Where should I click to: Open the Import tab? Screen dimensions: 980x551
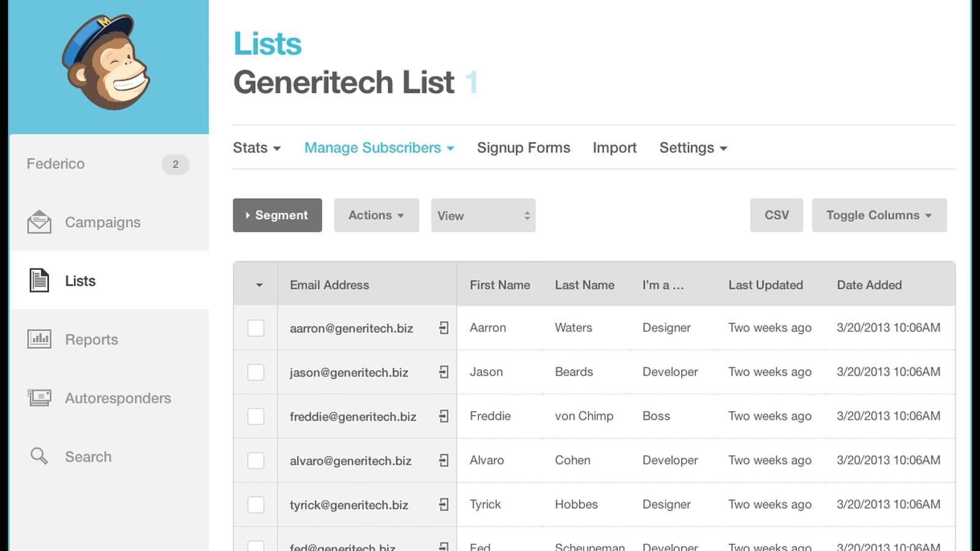pyautogui.click(x=614, y=148)
